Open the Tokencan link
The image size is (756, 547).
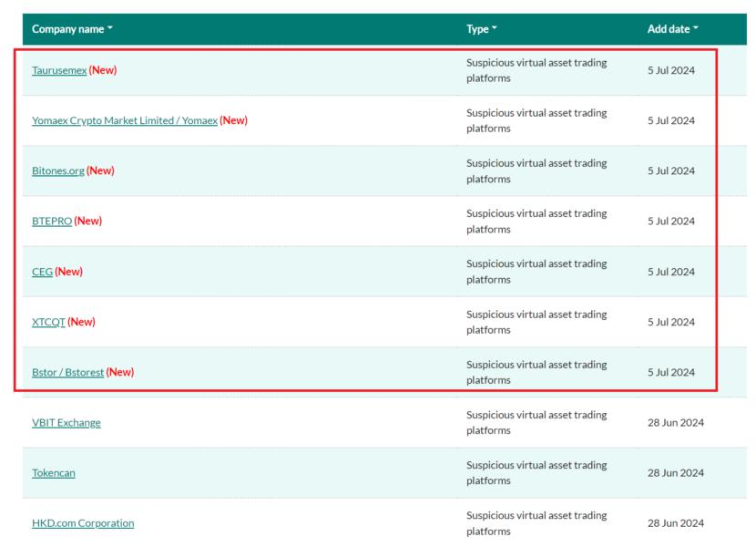coord(54,473)
